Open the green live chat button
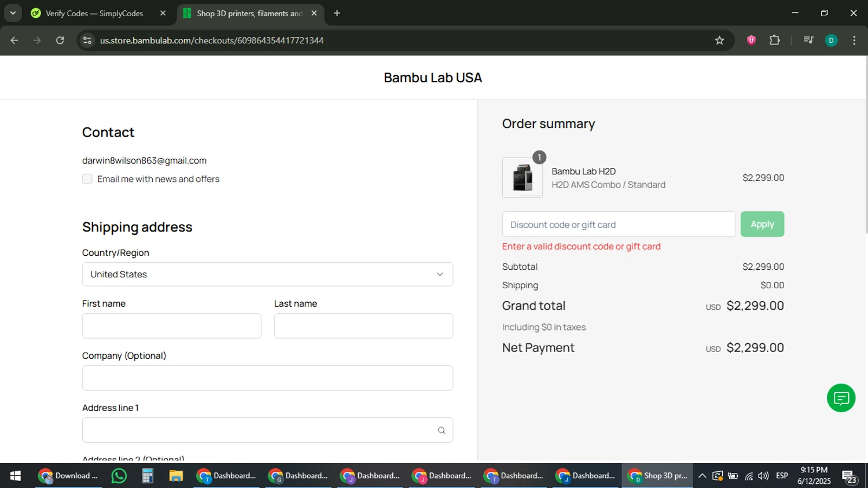Viewport: 868px width, 488px height. [x=841, y=398]
